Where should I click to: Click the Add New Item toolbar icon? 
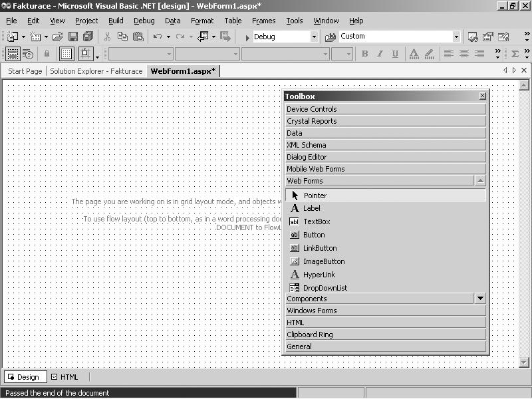(35, 37)
